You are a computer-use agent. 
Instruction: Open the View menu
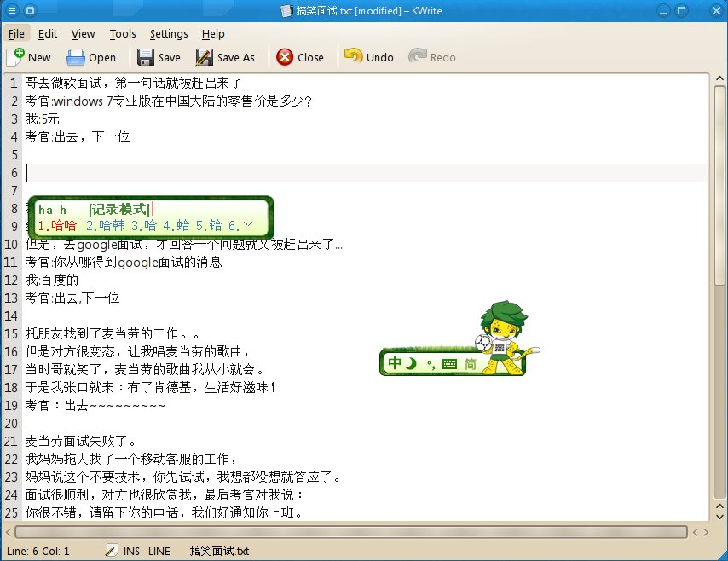point(83,34)
